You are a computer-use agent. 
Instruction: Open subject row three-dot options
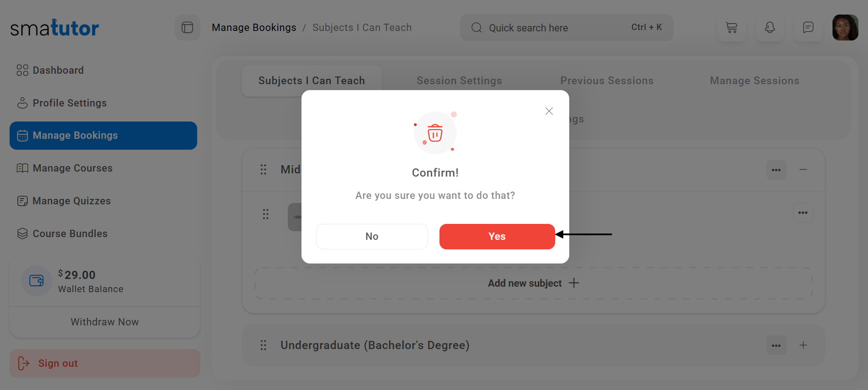[803, 213]
